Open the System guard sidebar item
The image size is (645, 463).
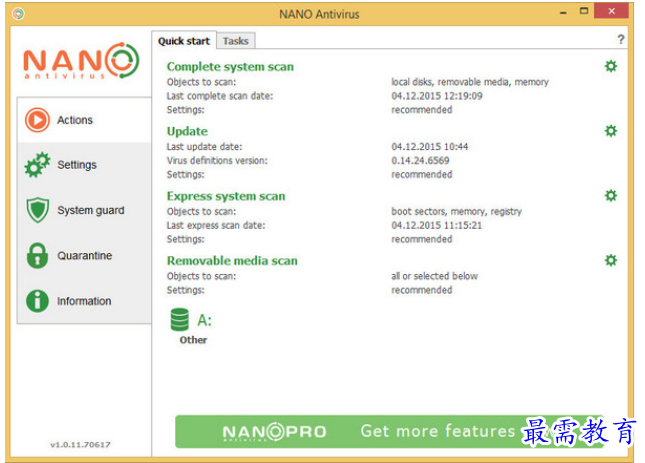(x=84, y=210)
